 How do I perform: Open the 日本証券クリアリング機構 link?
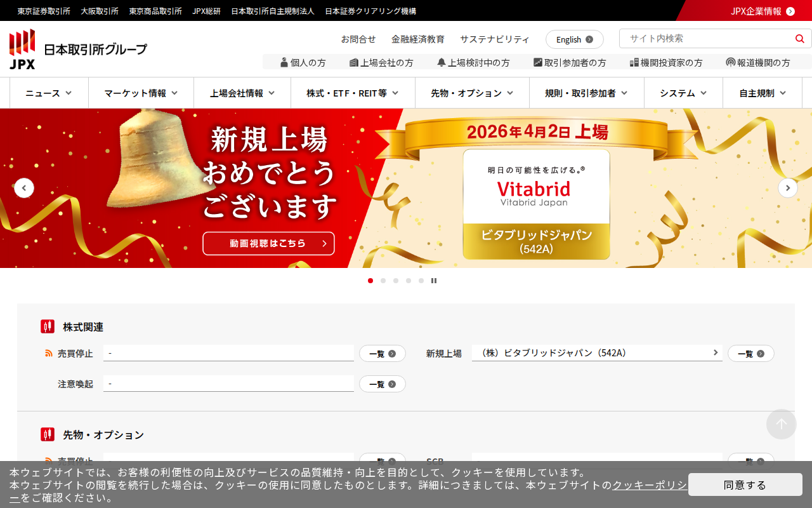coord(370,11)
